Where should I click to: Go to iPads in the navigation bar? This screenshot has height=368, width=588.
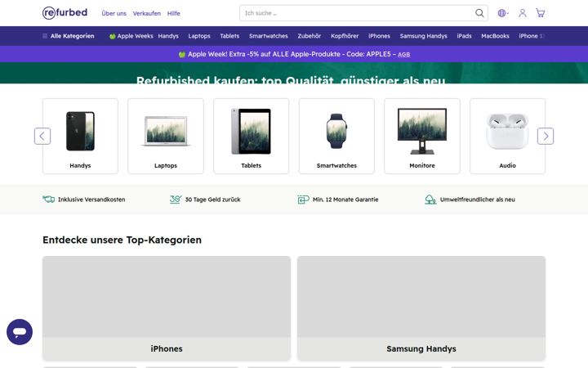click(x=464, y=36)
